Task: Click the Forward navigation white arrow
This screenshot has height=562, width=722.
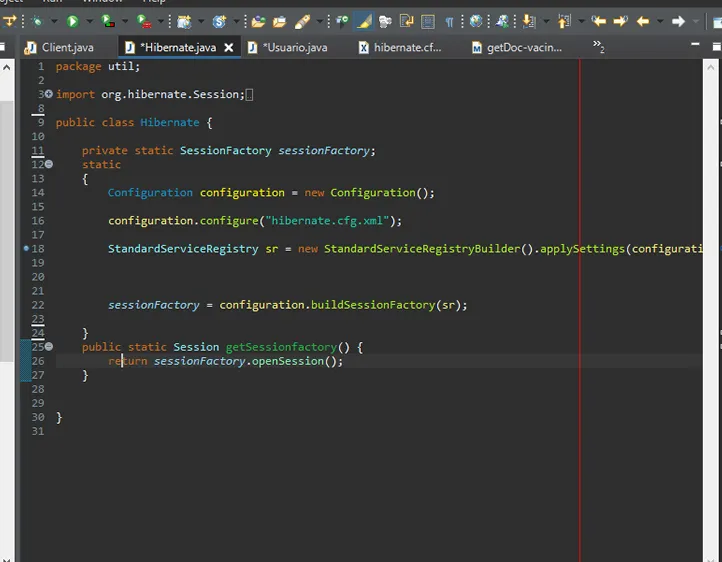Action: click(678, 21)
